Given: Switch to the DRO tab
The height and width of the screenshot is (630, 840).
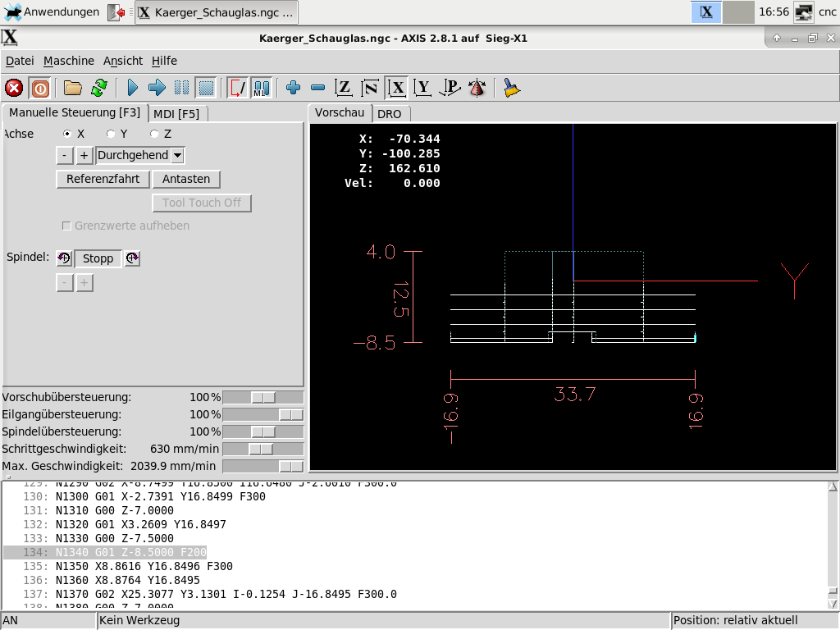Looking at the screenshot, I should click(x=390, y=114).
